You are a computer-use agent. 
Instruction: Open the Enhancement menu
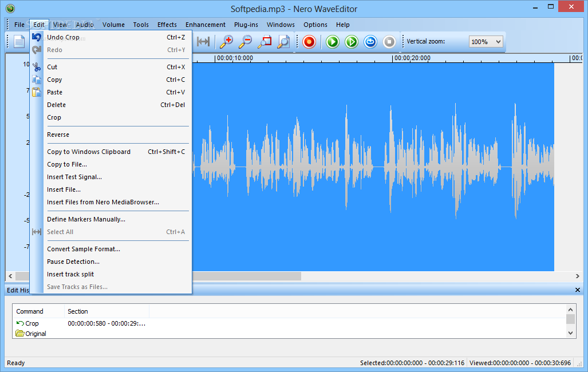206,25
